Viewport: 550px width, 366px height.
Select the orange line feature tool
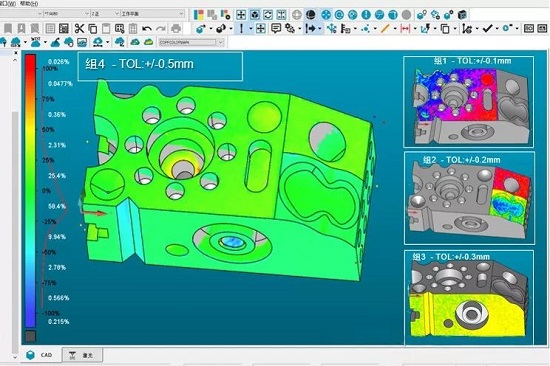tap(385, 28)
